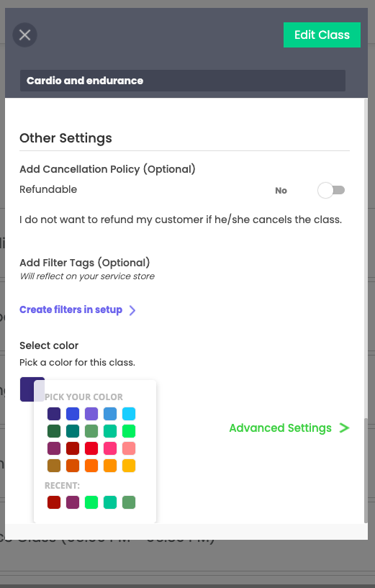
Task: Click the Edit Class button
Action: coord(322,35)
